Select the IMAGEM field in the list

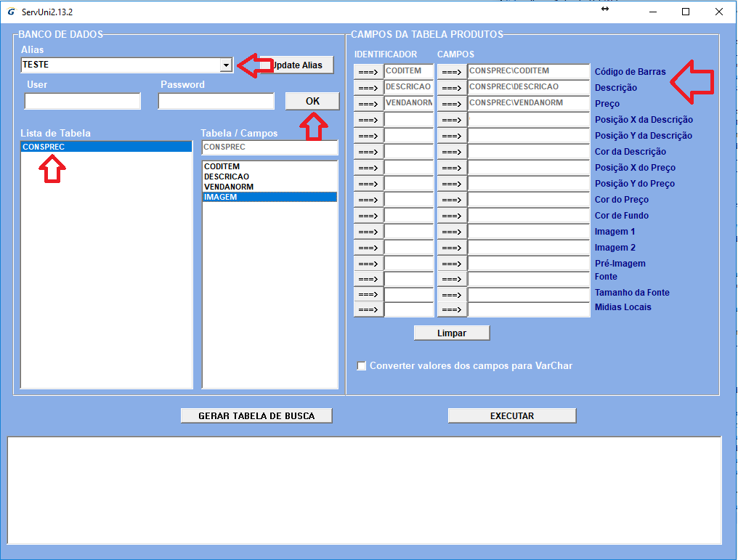click(269, 197)
